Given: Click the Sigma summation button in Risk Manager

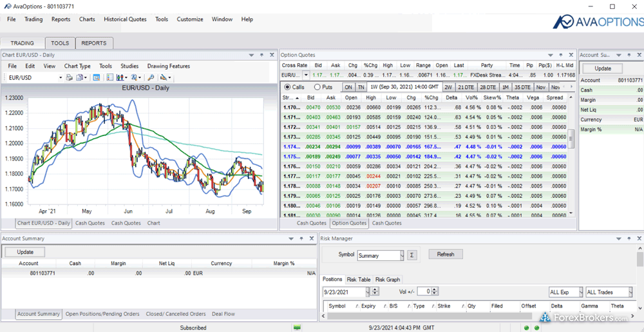Looking at the screenshot, I should (x=412, y=255).
